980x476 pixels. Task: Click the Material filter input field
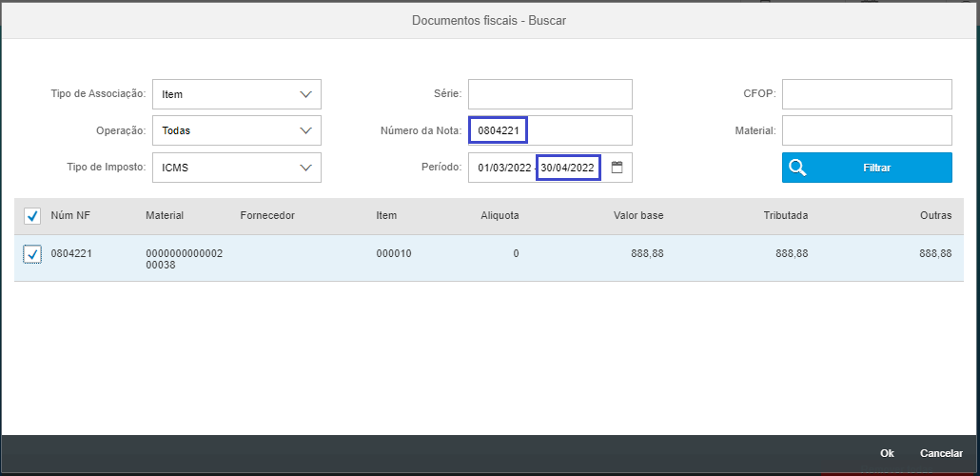pos(867,130)
